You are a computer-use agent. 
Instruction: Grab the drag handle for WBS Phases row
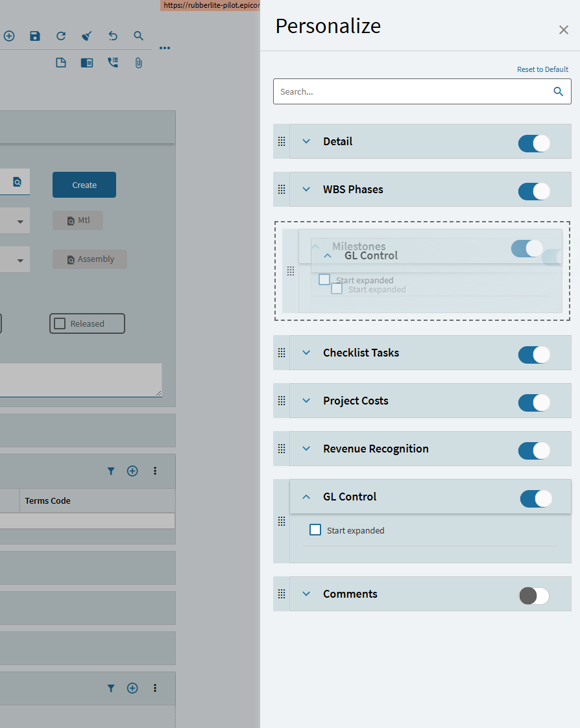coord(282,189)
